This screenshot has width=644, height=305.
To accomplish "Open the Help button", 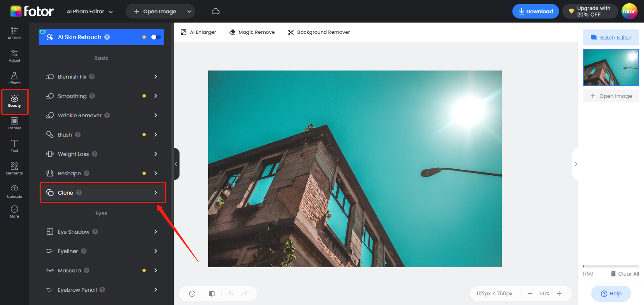I will click(611, 294).
